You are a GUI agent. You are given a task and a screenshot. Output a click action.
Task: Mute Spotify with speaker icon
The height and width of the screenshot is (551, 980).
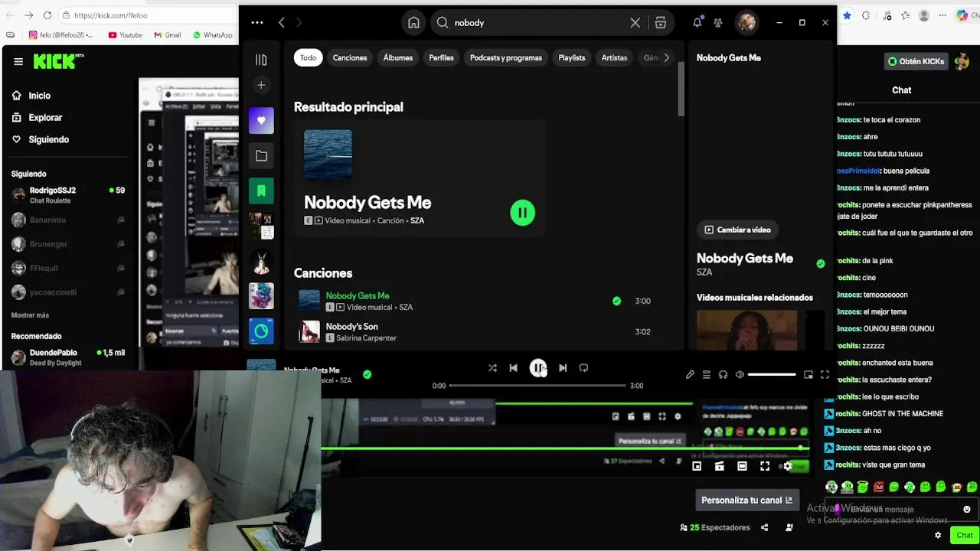coord(740,375)
